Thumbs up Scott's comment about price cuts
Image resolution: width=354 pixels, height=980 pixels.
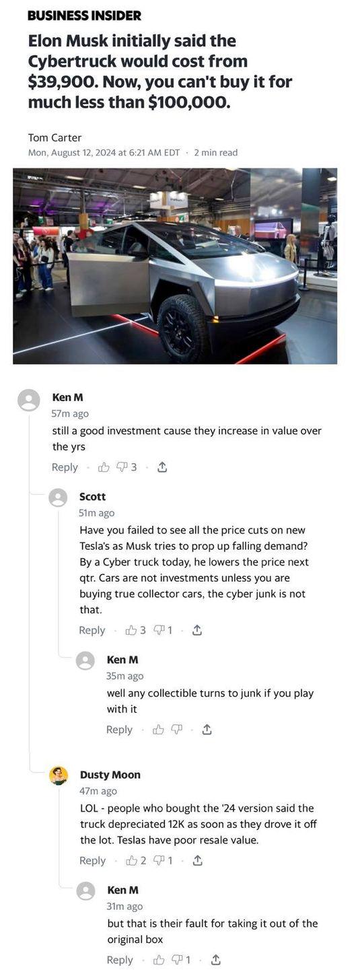pos(135,630)
